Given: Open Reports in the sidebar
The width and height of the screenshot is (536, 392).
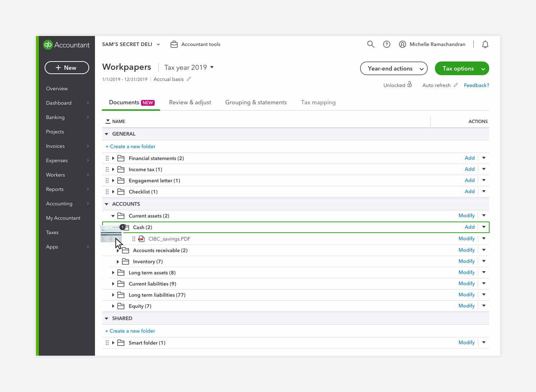Looking at the screenshot, I should click(x=55, y=189).
